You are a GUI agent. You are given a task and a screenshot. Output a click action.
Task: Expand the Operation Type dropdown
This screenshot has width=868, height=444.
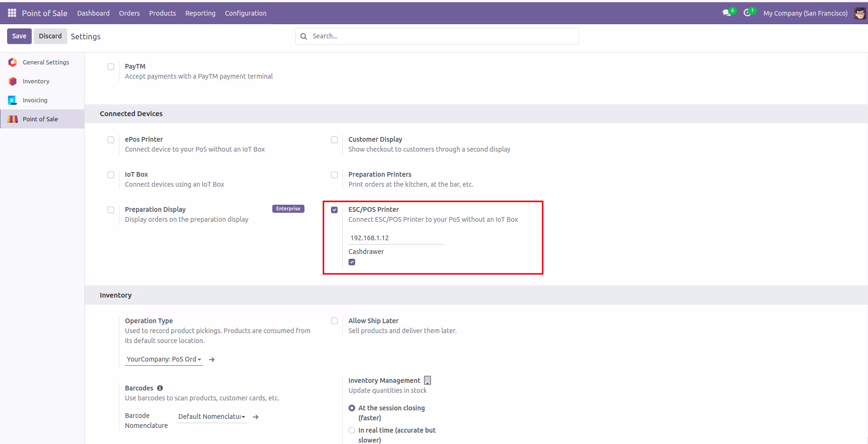pyautogui.click(x=164, y=359)
